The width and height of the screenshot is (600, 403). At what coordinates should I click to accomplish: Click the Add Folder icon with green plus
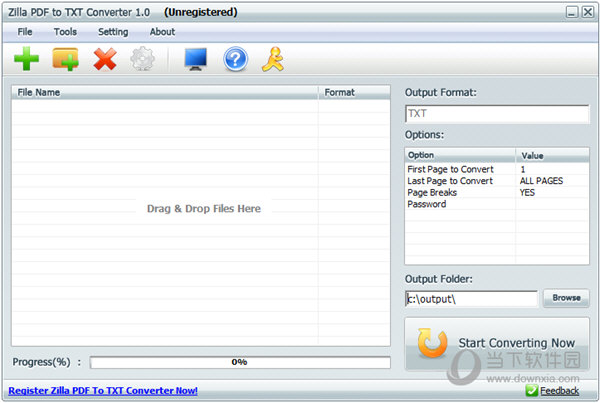click(65, 59)
